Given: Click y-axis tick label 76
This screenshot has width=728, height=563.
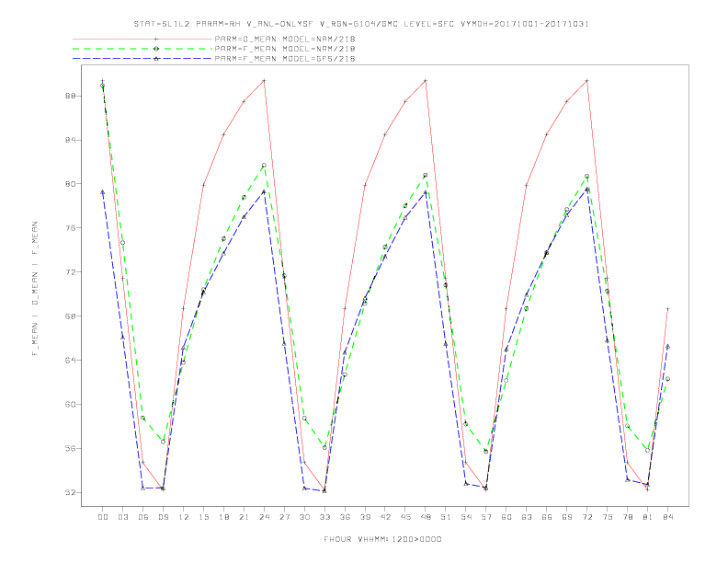Looking at the screenshot, I should click(71, 228).
